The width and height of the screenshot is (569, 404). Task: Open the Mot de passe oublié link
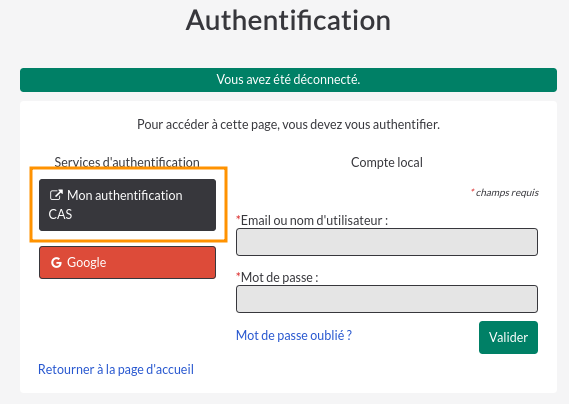pyautogui.click(x=294, y=335)
